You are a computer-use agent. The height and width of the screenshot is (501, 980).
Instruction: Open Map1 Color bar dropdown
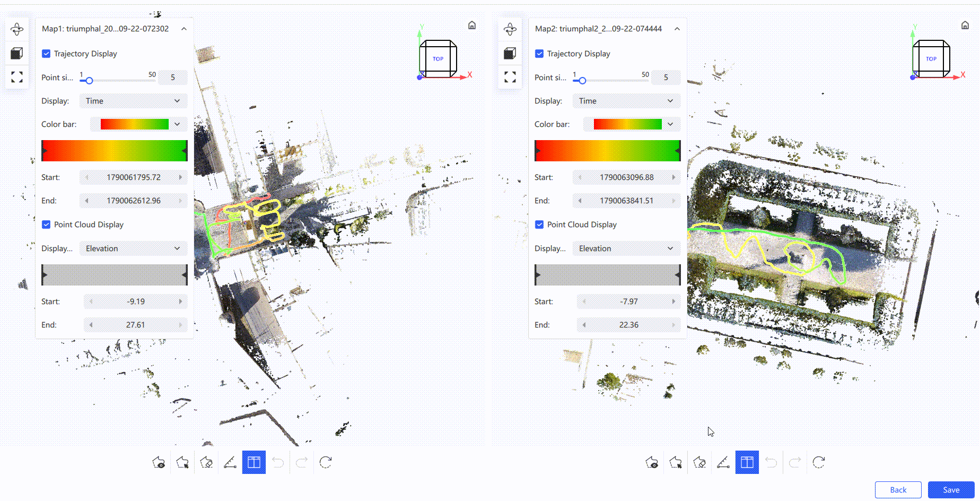pyautogui.click(x=138, y=124)
